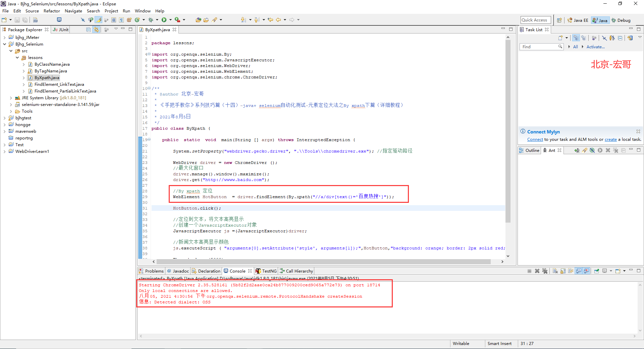Toggle Link with Editor in Package Explorer
The image size is (644, 349).
point(96,30)
